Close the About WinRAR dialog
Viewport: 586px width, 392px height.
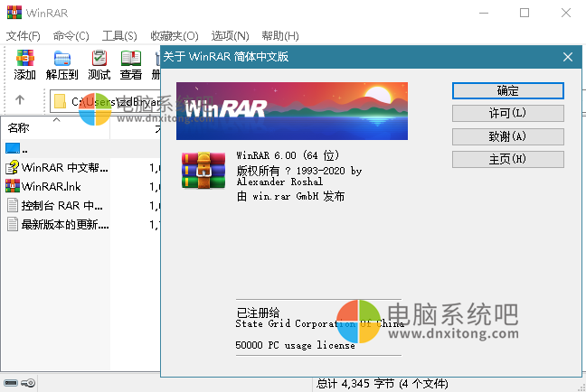click(568, 57)
